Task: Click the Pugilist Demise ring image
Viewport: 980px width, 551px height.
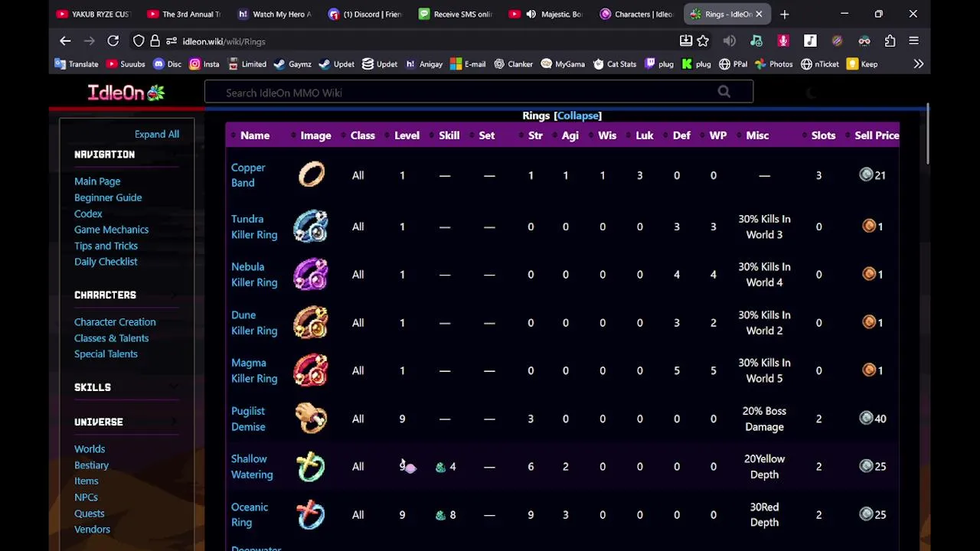Action: [311, 419]
